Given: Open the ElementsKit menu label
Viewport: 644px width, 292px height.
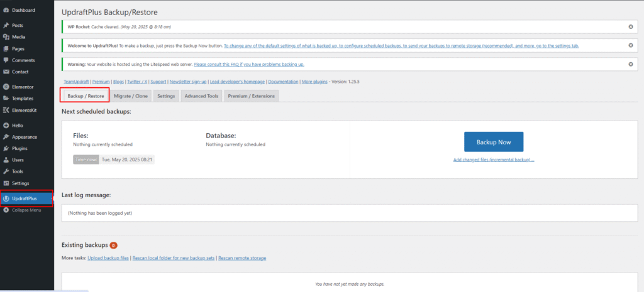Looking at the screenshot, I should pyautogui.click(x=25, y=110).
